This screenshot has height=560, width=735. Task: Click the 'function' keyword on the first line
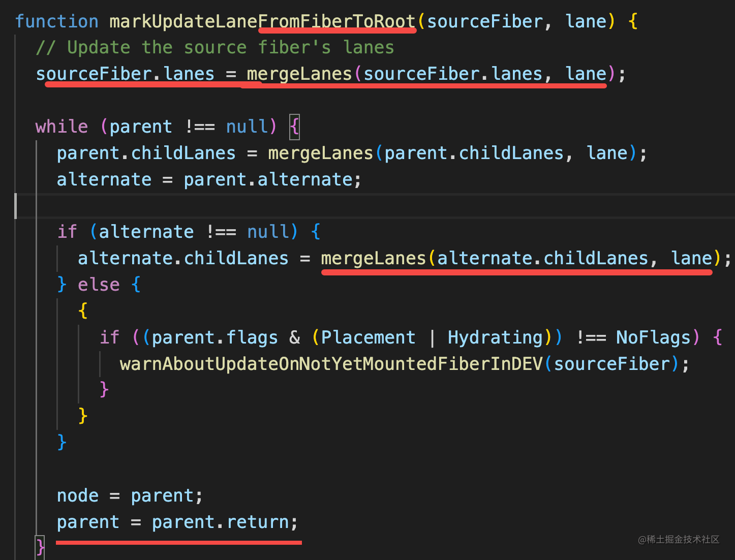point(56,21)
